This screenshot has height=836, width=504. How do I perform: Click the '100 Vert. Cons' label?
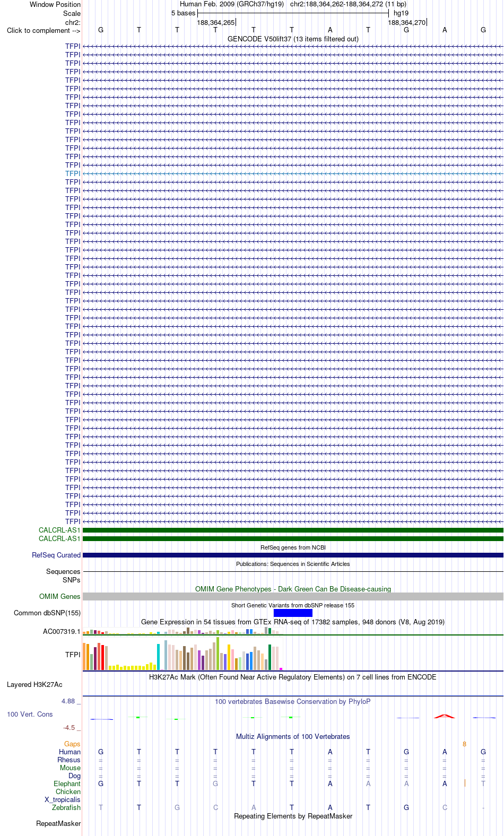click(x=30, y=714)
